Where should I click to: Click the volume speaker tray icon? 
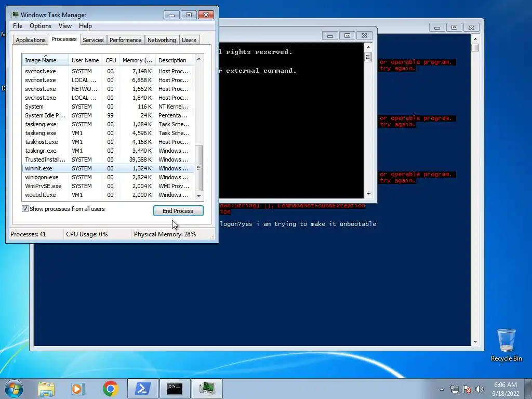click(x=480, y=389)
